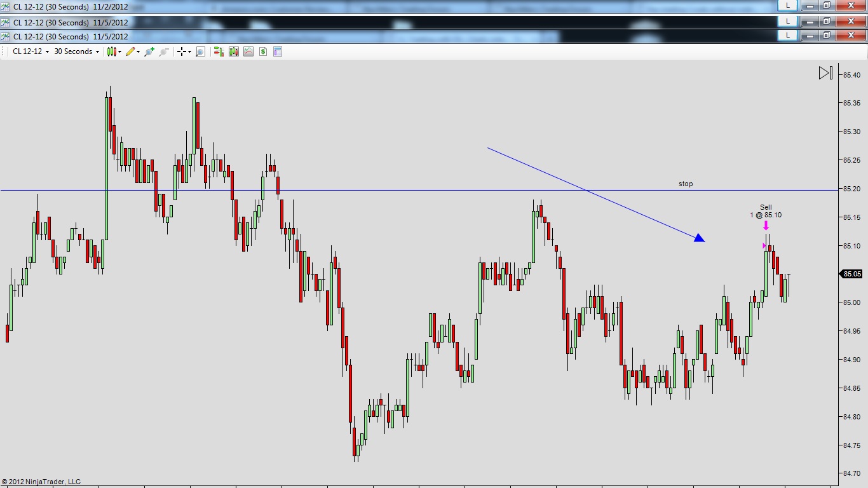Image resolution: width=868 pixels, height=488 pixels.
Task: Toggle the Chart Trader panel icon
Action: pos(219,51)
